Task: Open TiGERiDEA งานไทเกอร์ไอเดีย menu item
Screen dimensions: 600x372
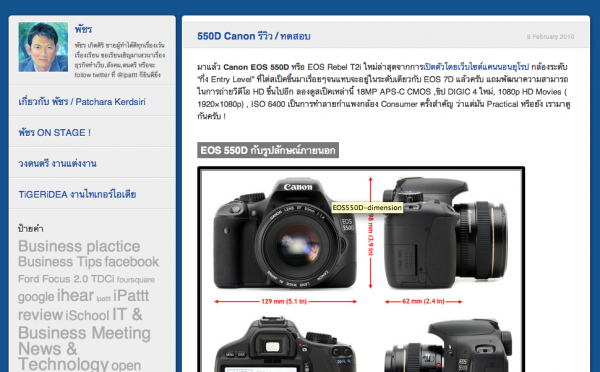Action: click(x=77, y=194)
